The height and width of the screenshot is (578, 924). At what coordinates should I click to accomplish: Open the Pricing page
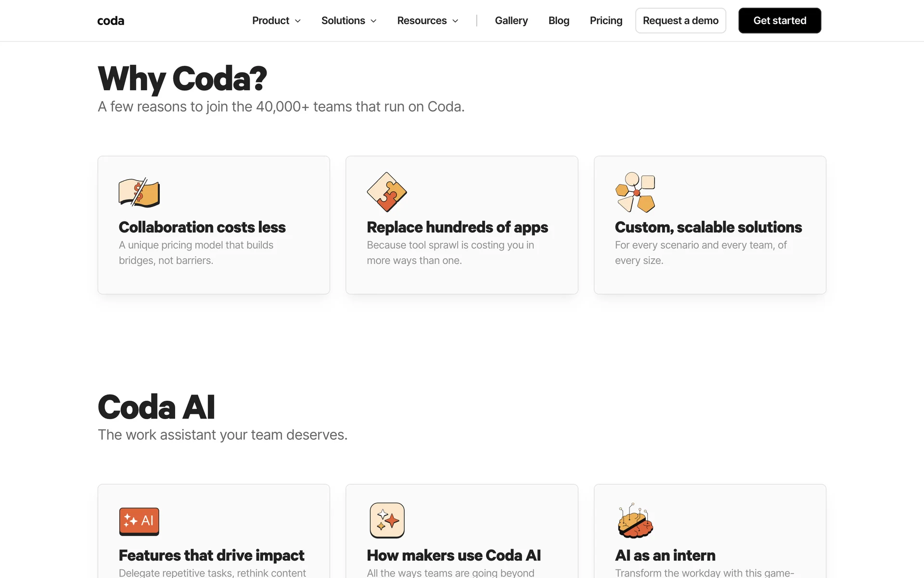coord(606,21)
